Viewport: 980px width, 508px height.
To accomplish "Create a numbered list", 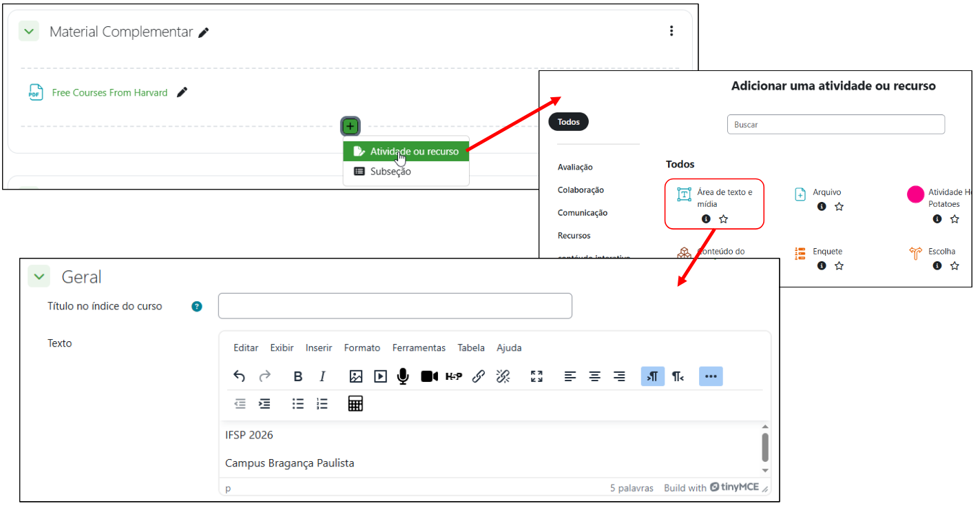I will 322,404.
